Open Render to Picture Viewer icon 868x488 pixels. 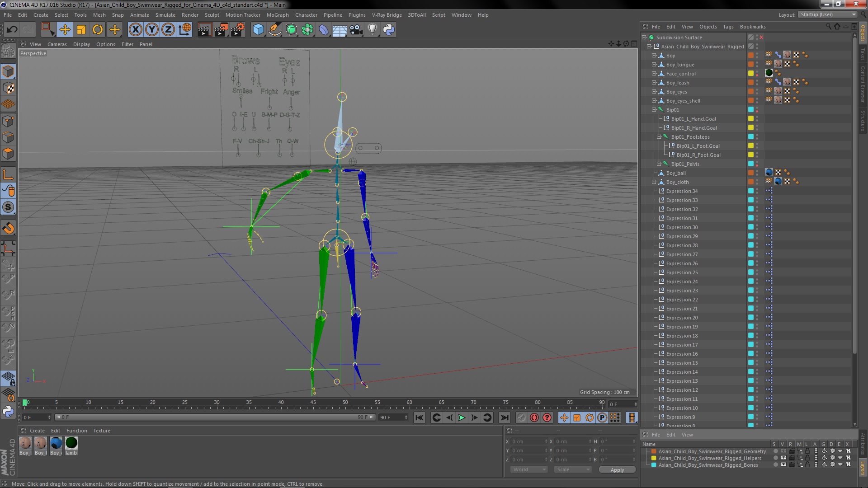(221, 30)
